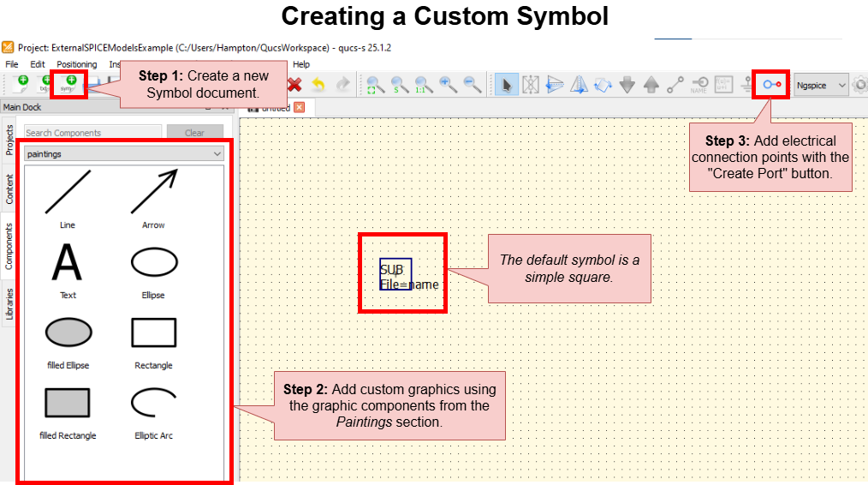Viewport: 868px width, 485px height.
Task: Select the SUB default symbol square
Action: click(395, 274)
